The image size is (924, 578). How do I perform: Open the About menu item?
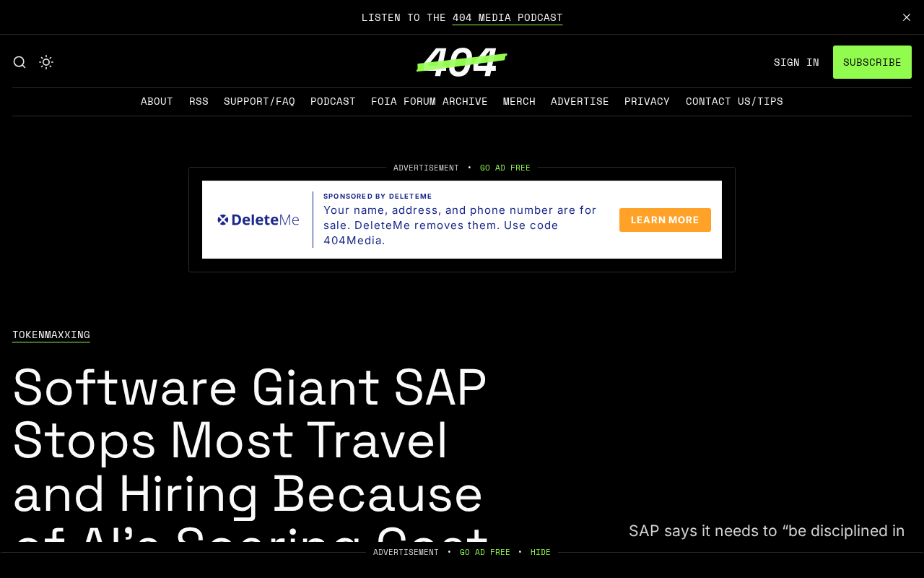[x=157, y=101]
